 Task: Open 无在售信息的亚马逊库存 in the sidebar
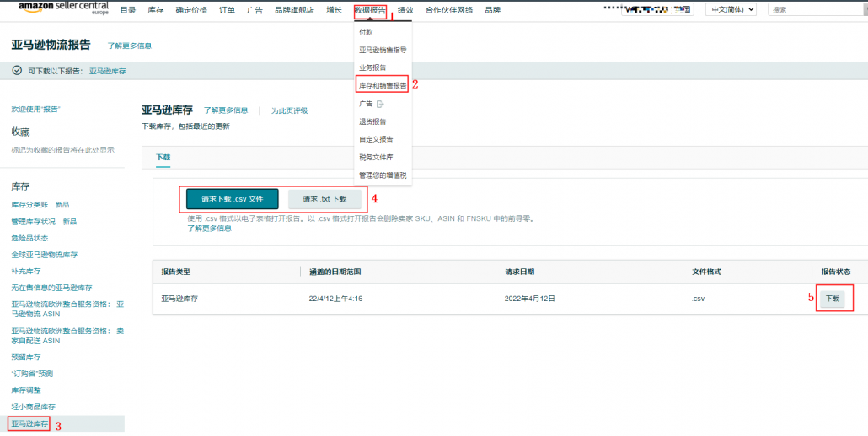51,288
